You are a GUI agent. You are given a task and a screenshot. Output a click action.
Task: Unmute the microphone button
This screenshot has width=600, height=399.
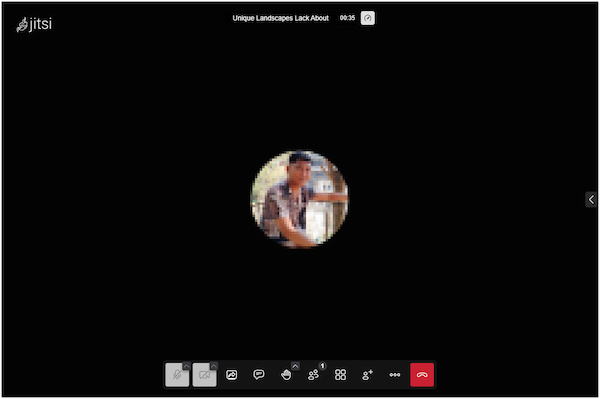[177, 375]
